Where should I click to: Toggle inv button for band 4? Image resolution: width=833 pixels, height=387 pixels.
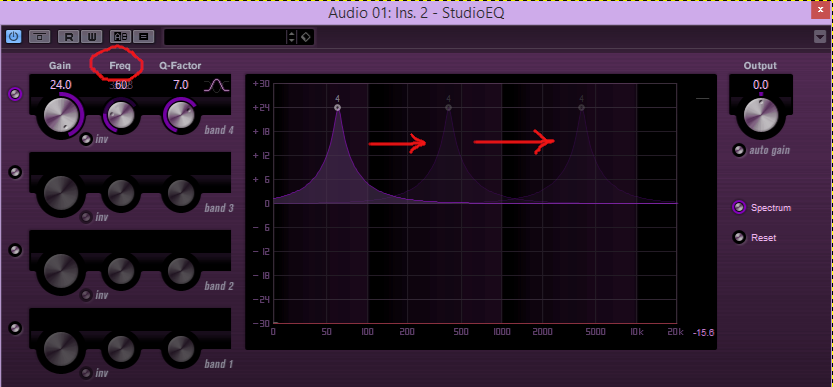pos(86,139)
